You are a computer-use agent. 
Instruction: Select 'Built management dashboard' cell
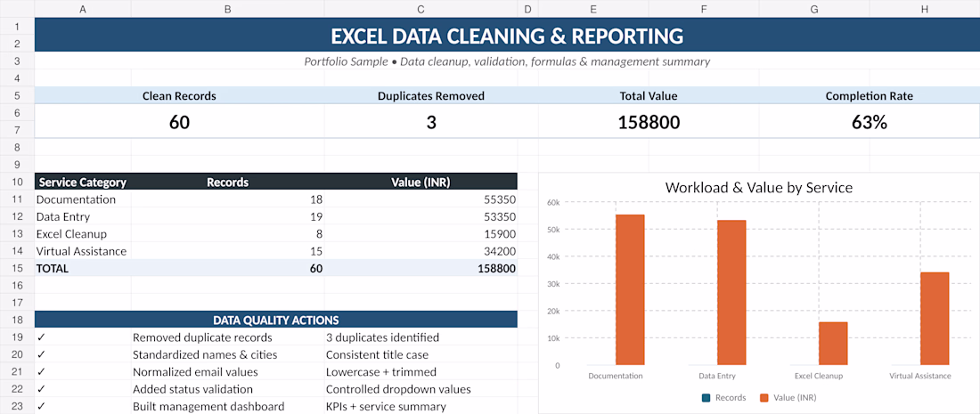tap(227, 406)
